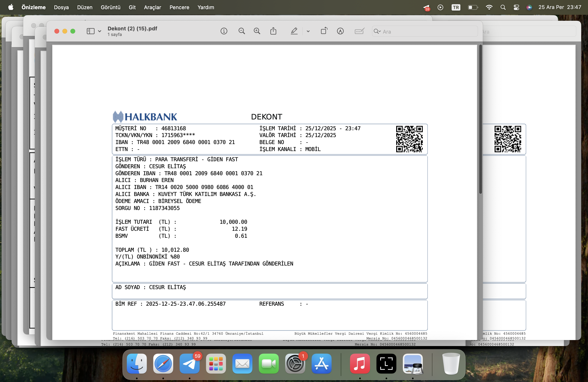This screenshot has height=382, width=588.
Task: Launch Siri from the menu bar
Action: (529, 7)
